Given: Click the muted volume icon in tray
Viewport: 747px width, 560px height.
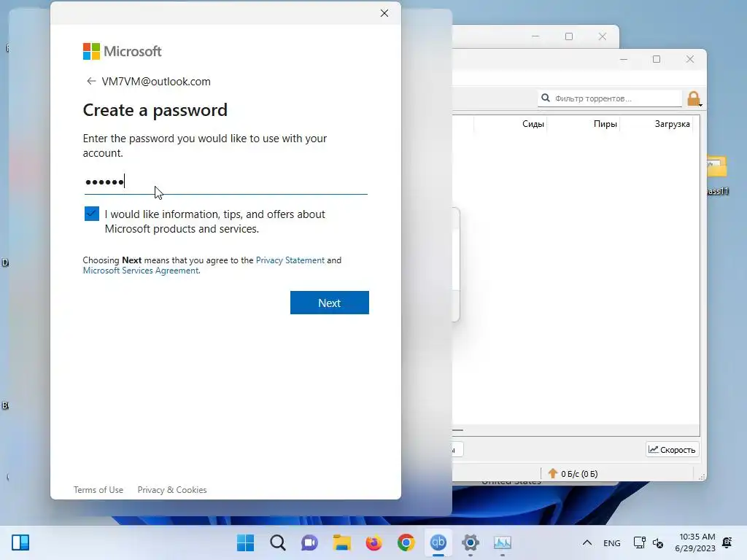Looking at the screenshot, I should point(658,542).
